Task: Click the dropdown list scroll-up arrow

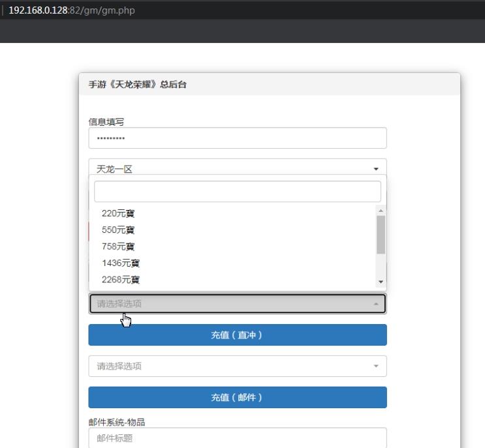Action: [x=381, y=211]
